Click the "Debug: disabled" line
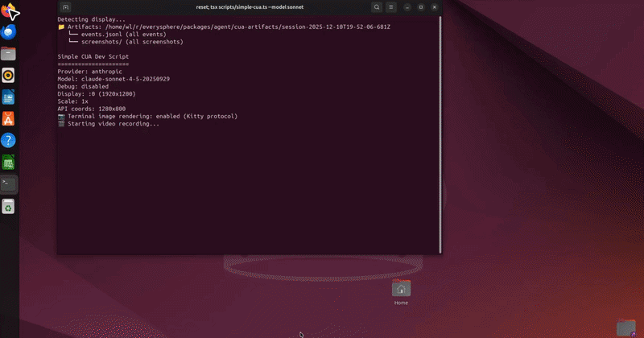The image size is (644, 338). pyautogui.click(x=83, y=86)
